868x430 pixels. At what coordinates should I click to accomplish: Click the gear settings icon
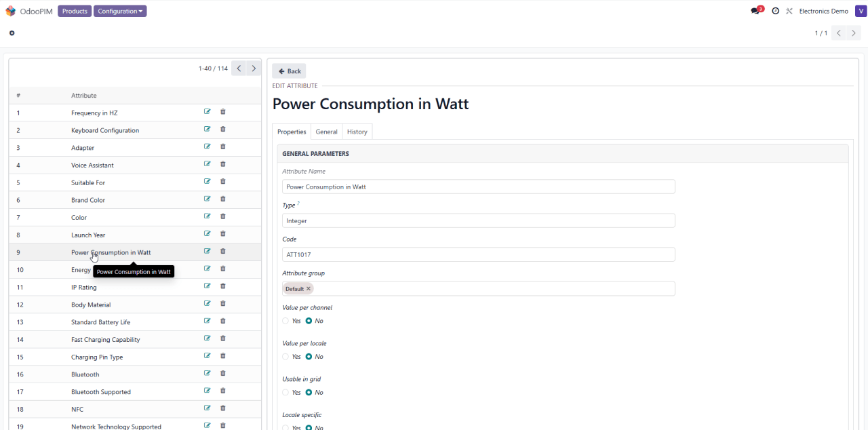(x=12, y=33)
